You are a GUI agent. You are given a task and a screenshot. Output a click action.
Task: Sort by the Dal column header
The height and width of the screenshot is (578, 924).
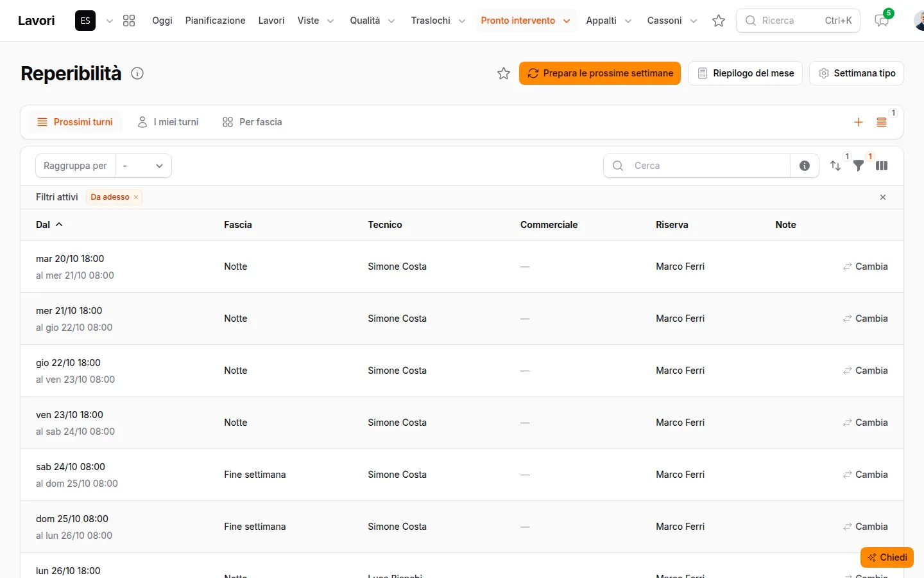click(x=49, y=225)
